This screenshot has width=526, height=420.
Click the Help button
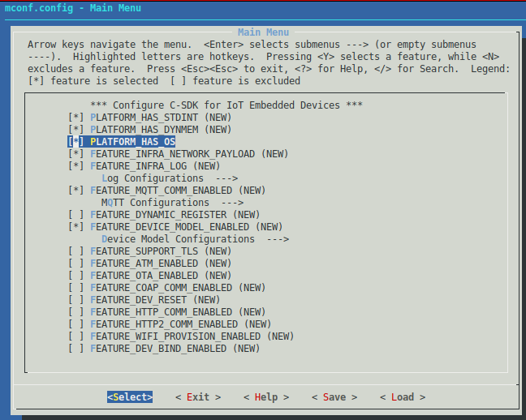click(x=266, y=396)
